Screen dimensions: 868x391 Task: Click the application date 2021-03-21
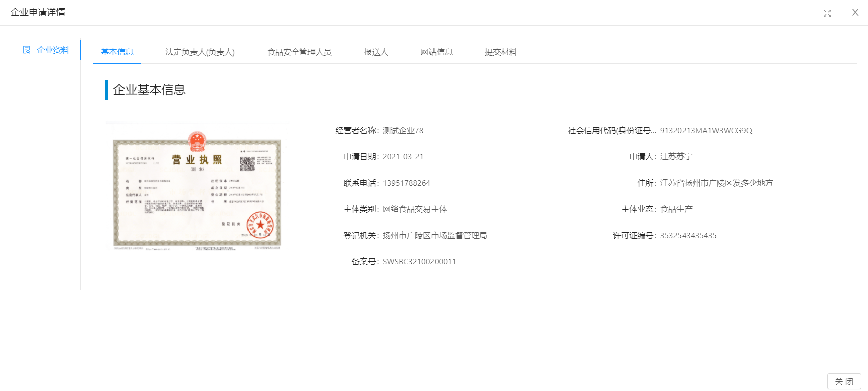click(403, 157)
